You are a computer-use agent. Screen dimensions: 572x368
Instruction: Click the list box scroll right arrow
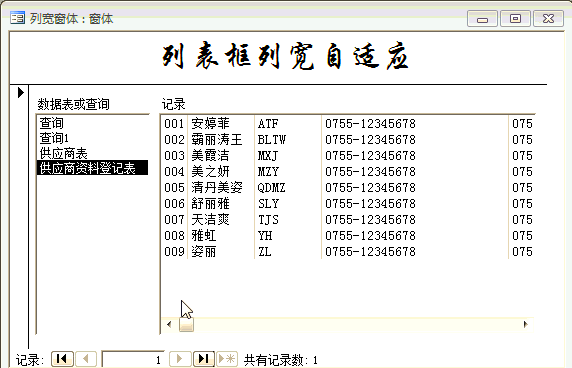525,324
